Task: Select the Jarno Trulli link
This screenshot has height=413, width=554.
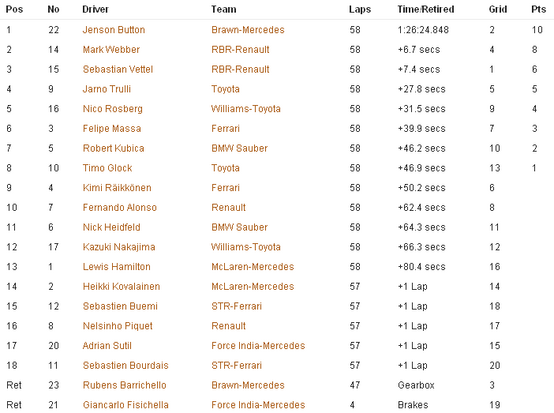Action: tap(107, 89)
